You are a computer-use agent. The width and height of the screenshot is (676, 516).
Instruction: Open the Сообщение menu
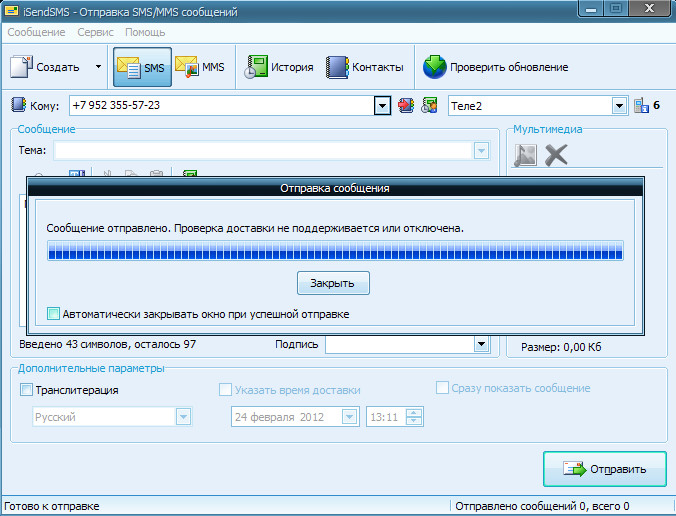coord(36,32)
